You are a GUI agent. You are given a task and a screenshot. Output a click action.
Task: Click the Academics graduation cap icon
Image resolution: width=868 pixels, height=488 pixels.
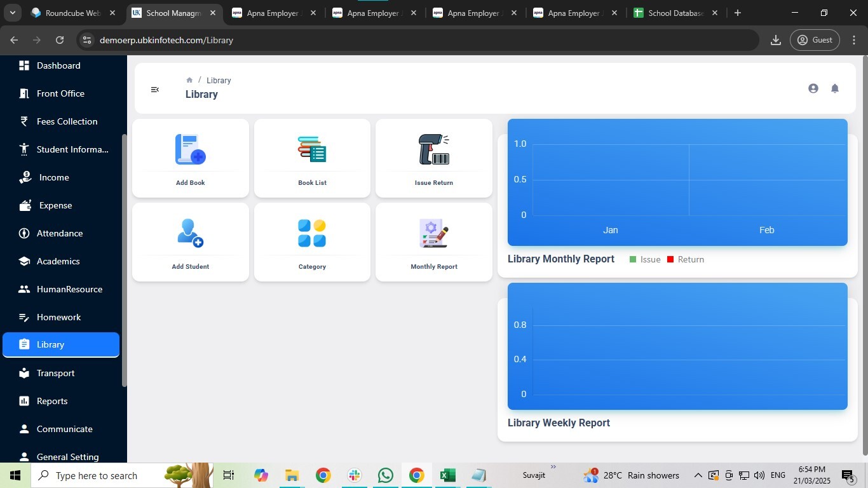pyautogui.click(x=24, y=261)
